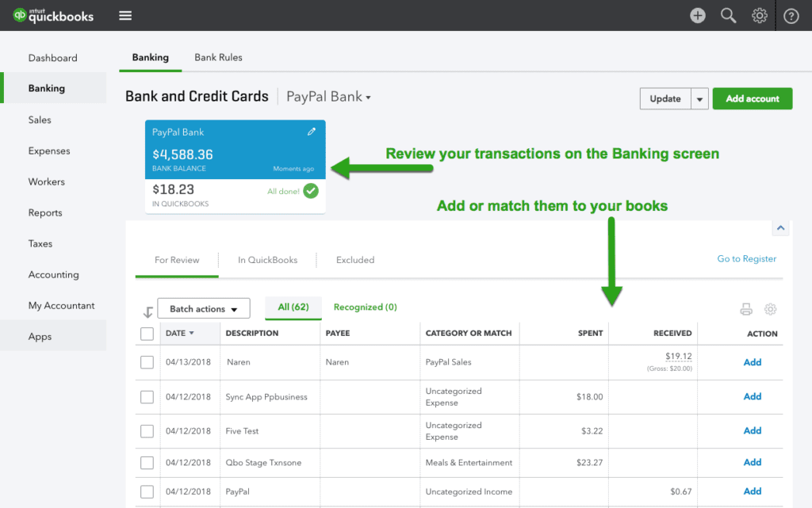The width and height of the screenshot is (812, 508).
Task: Switch to the In QuickBooks tab
Action: point(267,259)
